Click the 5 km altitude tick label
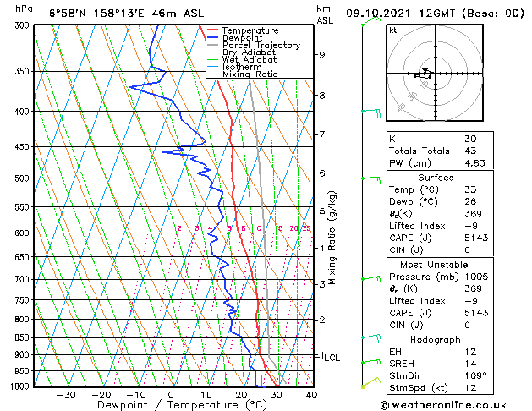Screen dimensions: 532x411 pyautogui.click(x=322, y=211)
